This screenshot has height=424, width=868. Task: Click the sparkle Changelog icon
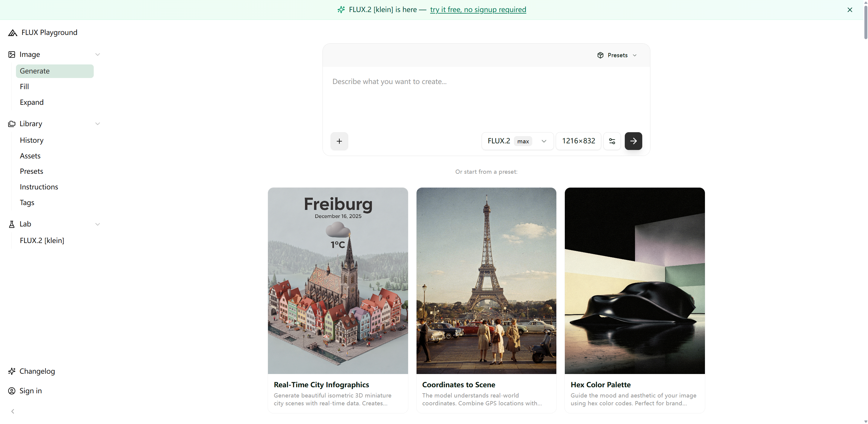tap(12, 371)
